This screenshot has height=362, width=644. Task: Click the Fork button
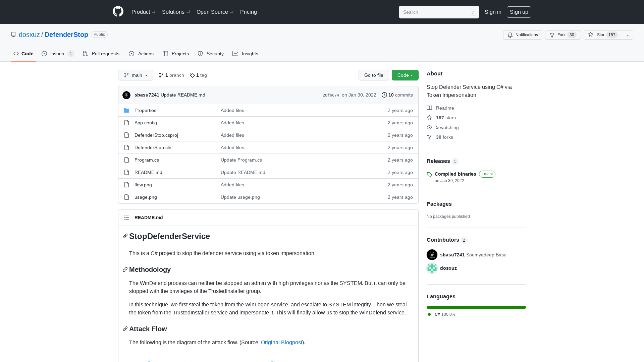[563, 35]
